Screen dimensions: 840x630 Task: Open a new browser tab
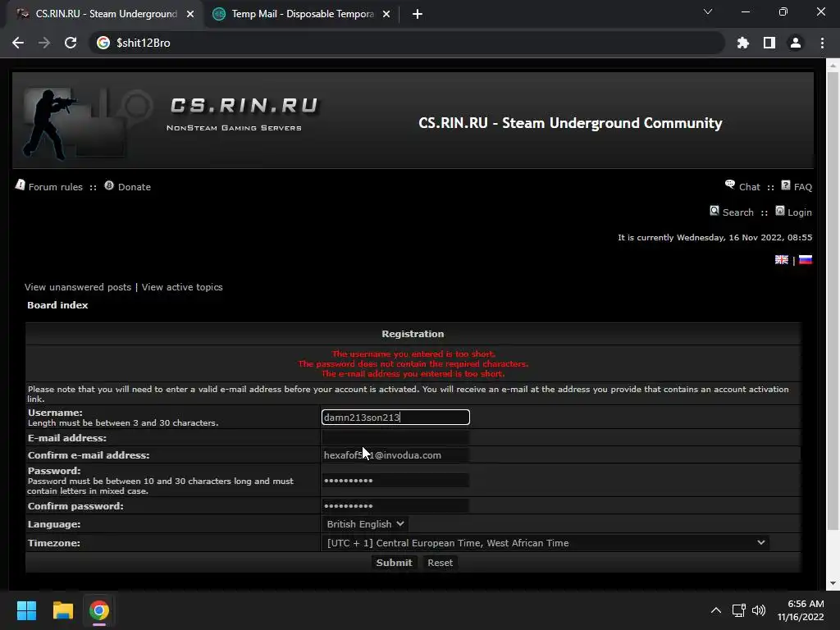pyautogui.click(x=418, y=14)
